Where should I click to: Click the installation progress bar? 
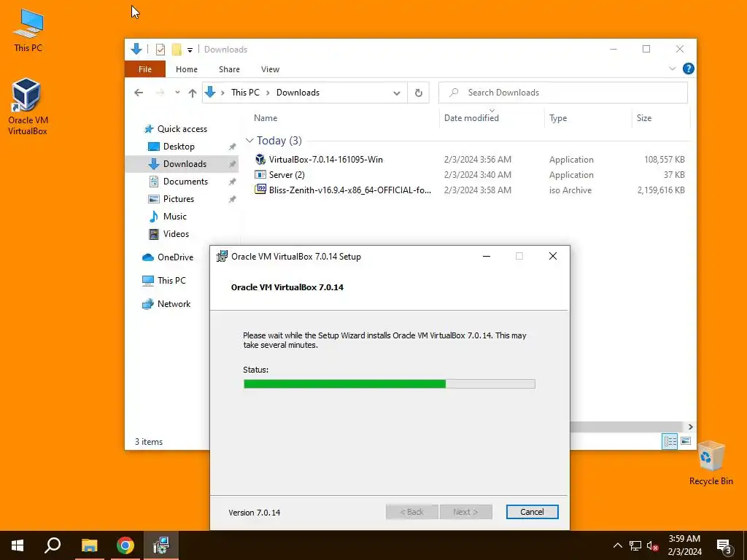coord(390,384)
